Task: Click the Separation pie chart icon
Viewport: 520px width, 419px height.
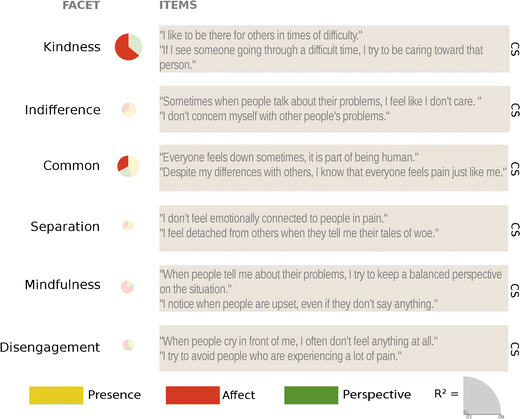Action: coord(128,226)
